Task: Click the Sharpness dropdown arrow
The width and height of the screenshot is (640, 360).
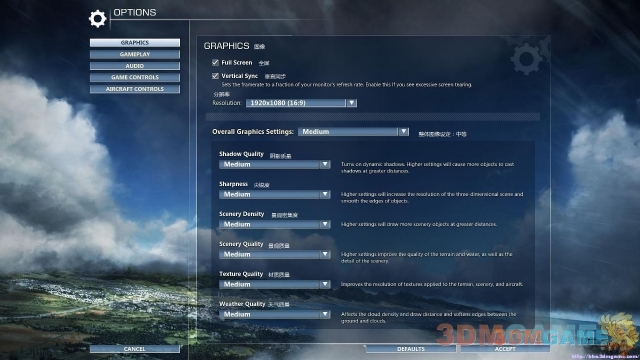Action: coord(325,194)
